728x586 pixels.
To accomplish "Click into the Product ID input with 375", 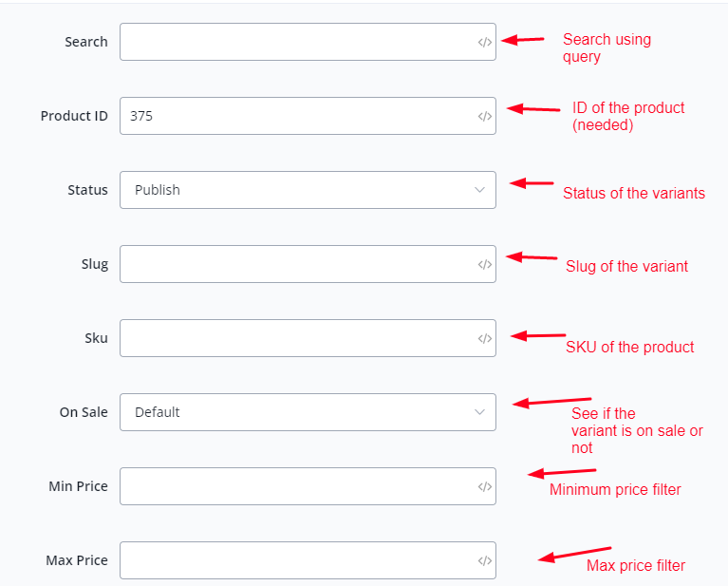I will coord(296,116).
